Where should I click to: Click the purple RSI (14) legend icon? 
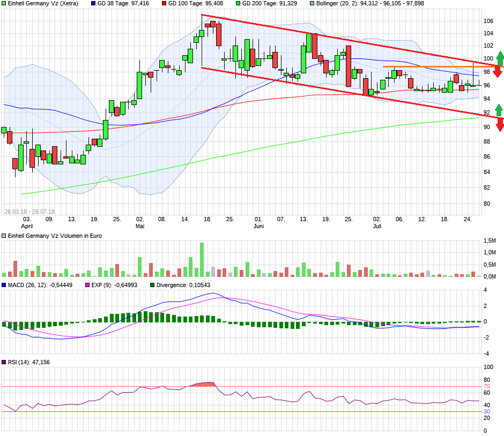(x=4, y=363)
